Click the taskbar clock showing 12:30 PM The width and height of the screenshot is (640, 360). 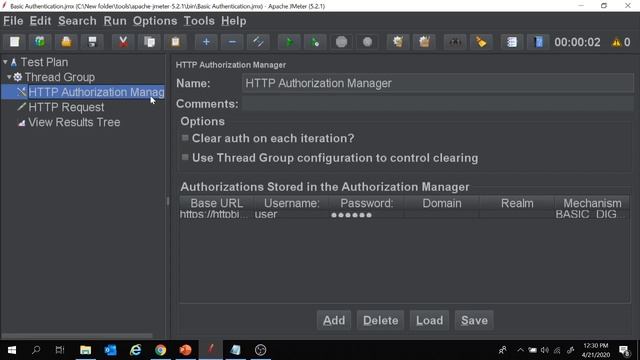pyautogui.click(x=596, y=350)
